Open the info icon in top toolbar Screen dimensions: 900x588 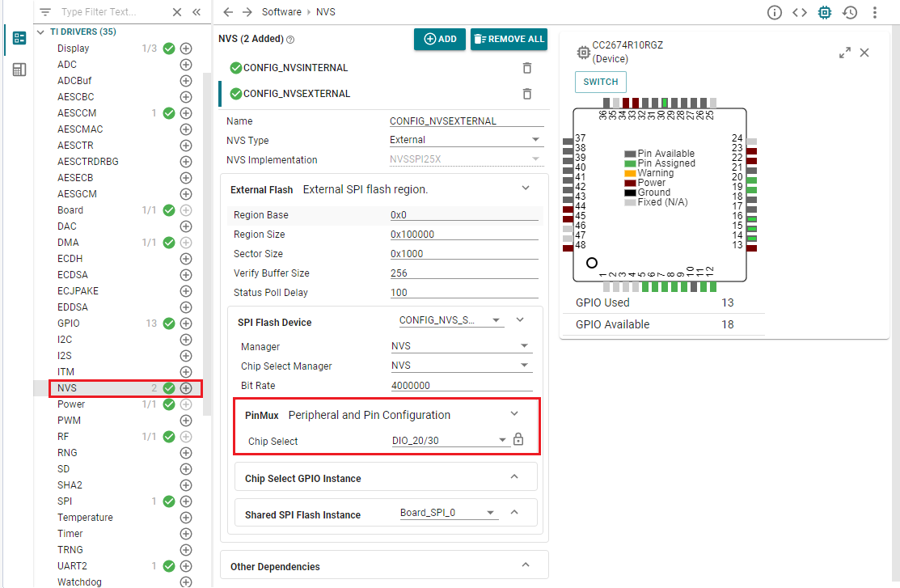775,12
